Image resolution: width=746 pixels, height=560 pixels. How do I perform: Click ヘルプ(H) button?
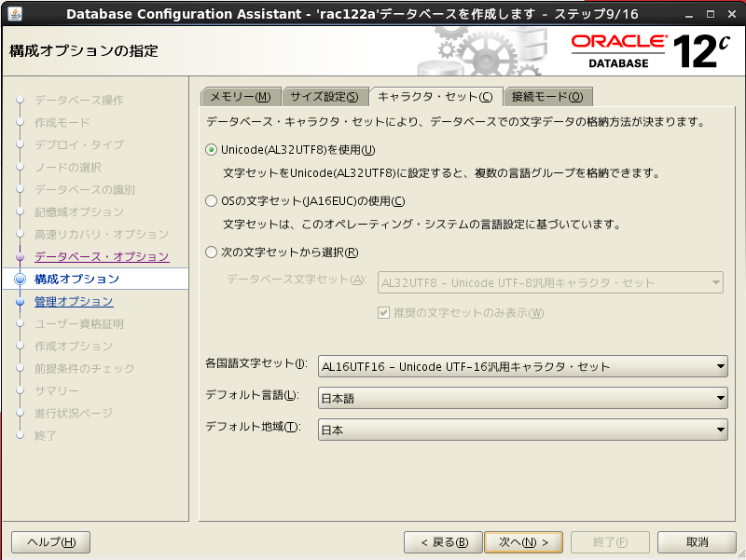(51, 542)
